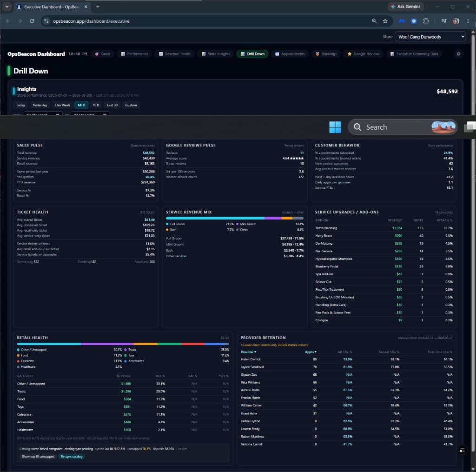Screen dimensions: 476x472
Task: Click the Jaylee Sandoval provider row
Action: [x=346, y=367]
